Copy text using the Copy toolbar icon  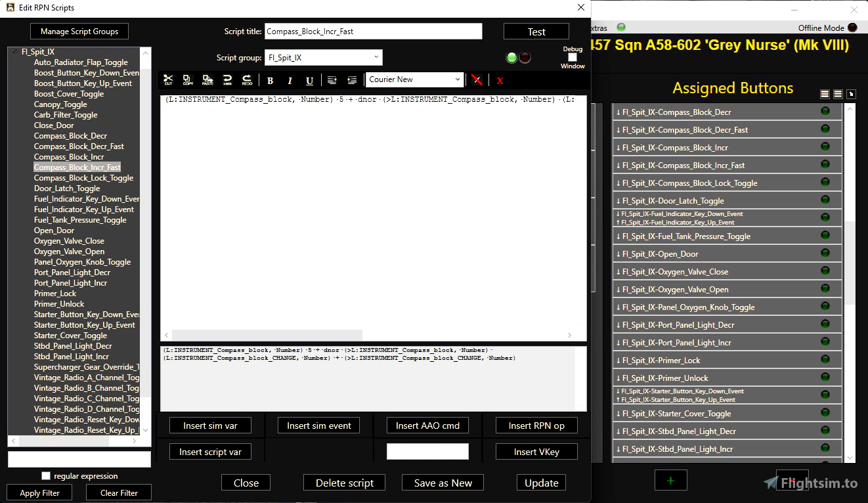[188, 79]
